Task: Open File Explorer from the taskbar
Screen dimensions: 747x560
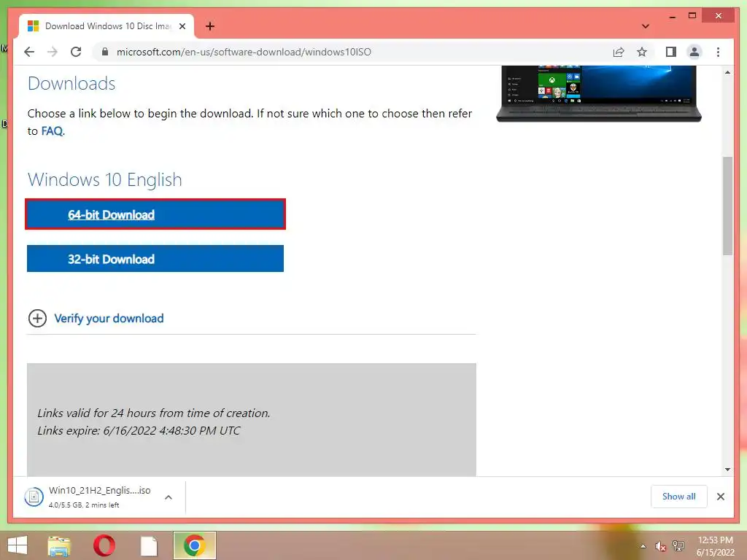Action: [59, 545]
